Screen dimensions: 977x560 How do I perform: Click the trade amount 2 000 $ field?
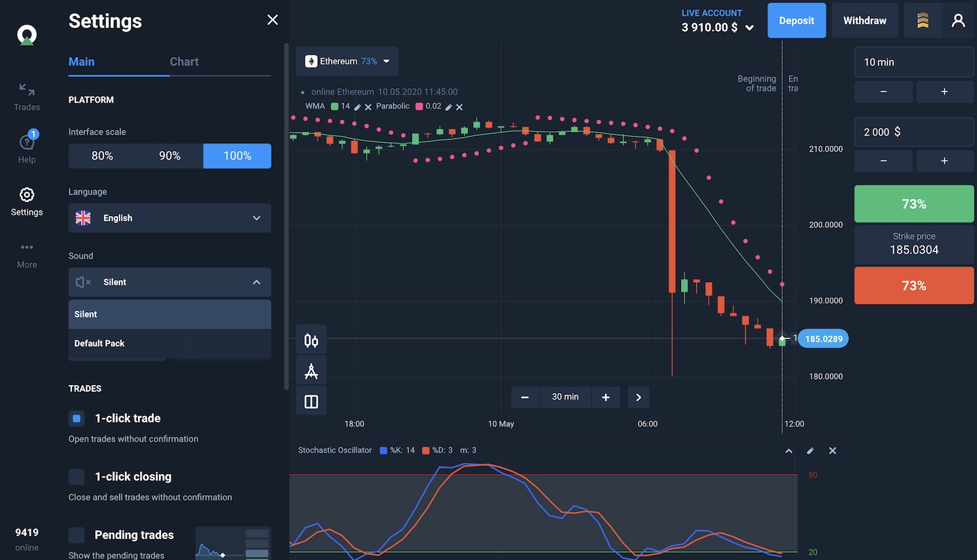pyautogui.click(x=914, y=132)
